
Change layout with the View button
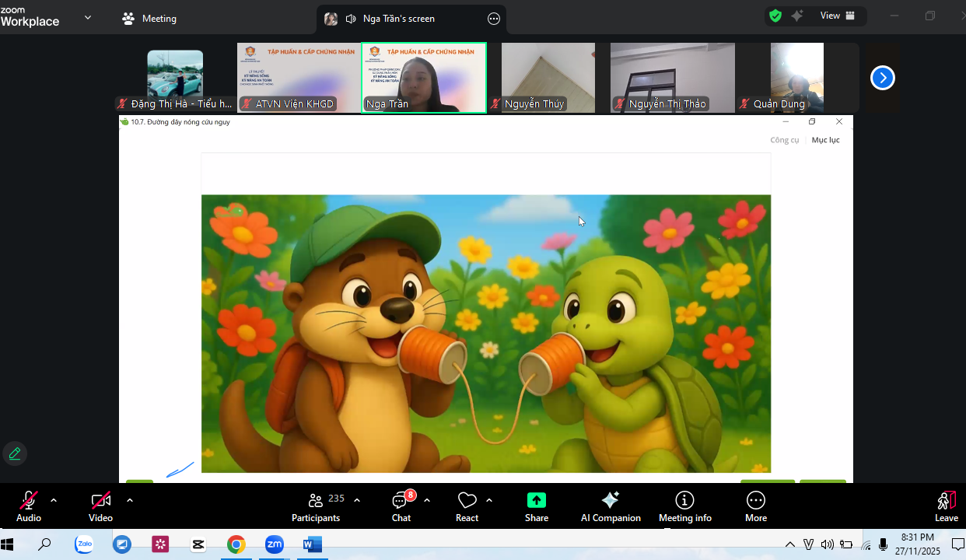[x=837, y=16]
